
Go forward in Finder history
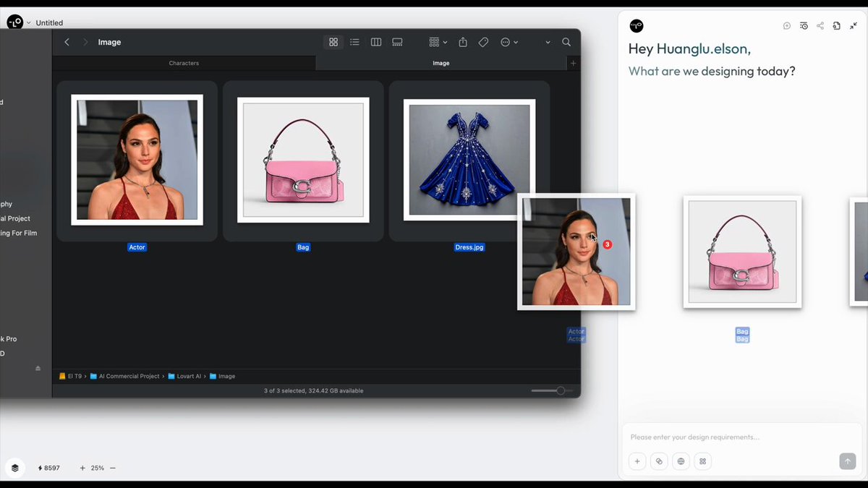pyautogui.click(x=85, y=42)
